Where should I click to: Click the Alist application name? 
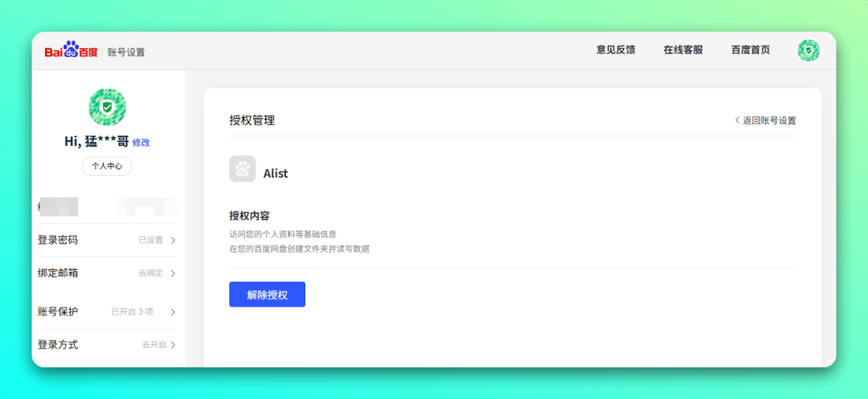[276, 173]
